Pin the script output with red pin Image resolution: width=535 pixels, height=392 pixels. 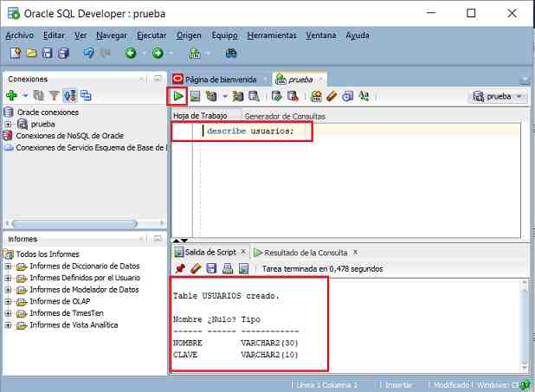pyautogui.click(x=180, y=269)
